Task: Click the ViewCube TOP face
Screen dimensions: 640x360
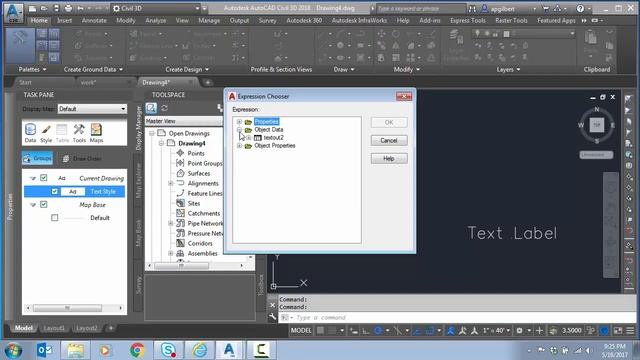Action: pos(597,125)
